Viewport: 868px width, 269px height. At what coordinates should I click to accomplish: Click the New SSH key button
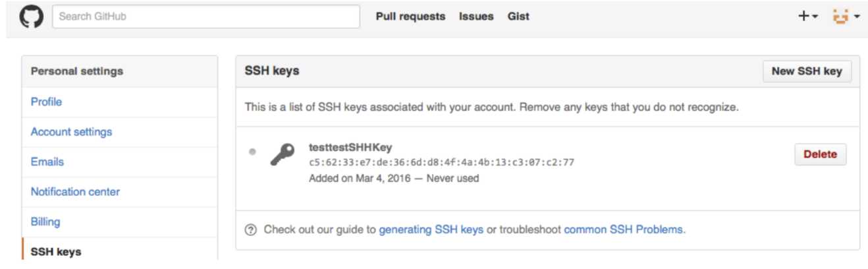pos(807,71)
